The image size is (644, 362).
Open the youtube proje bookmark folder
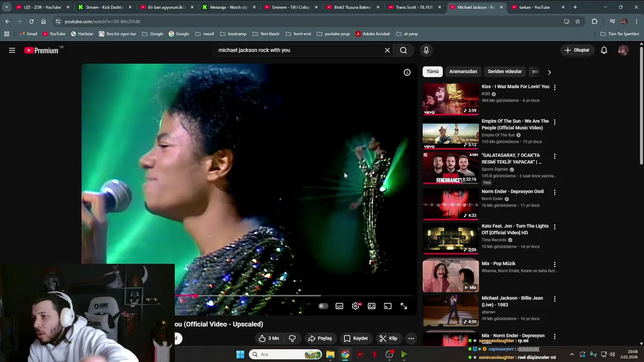334,34
